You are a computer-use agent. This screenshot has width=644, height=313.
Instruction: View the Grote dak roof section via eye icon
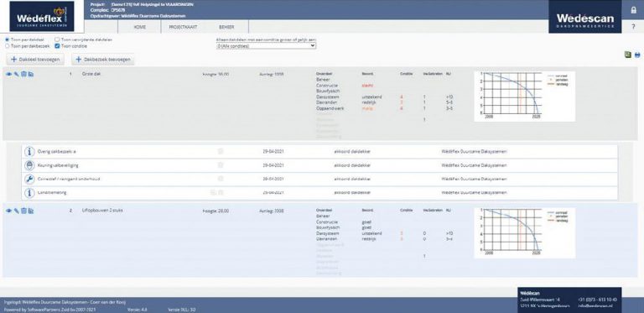(8, 75)
